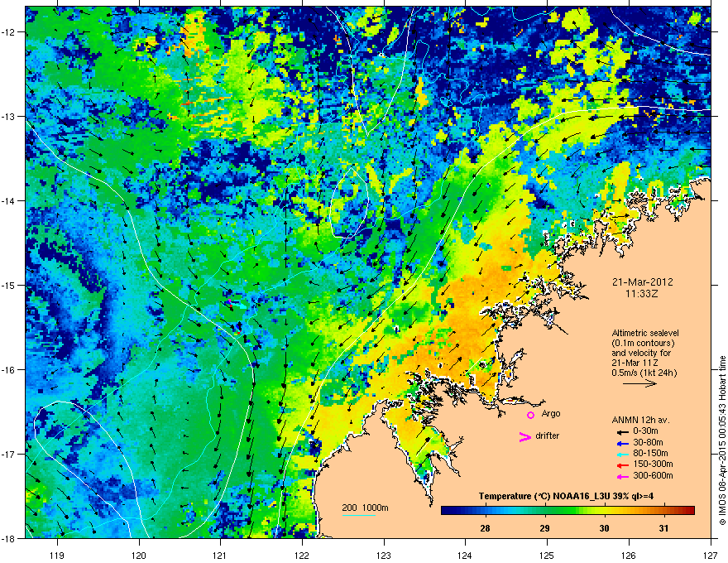Click the magenta drifter arrowhead symbol in legend
Viewport: 728px width, 563px height.
click(525, 437)
